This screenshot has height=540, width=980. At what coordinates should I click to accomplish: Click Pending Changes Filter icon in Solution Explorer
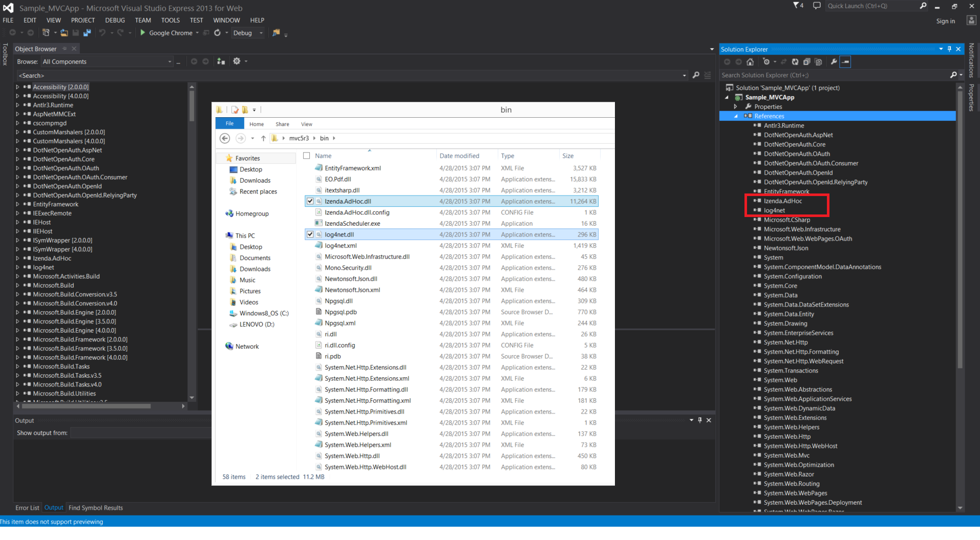(766, 62)
